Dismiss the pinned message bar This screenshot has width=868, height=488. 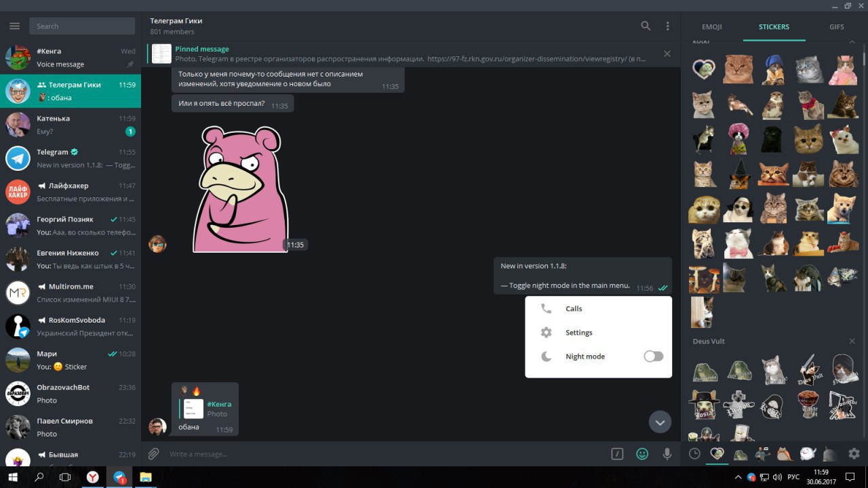coord(667,54)
